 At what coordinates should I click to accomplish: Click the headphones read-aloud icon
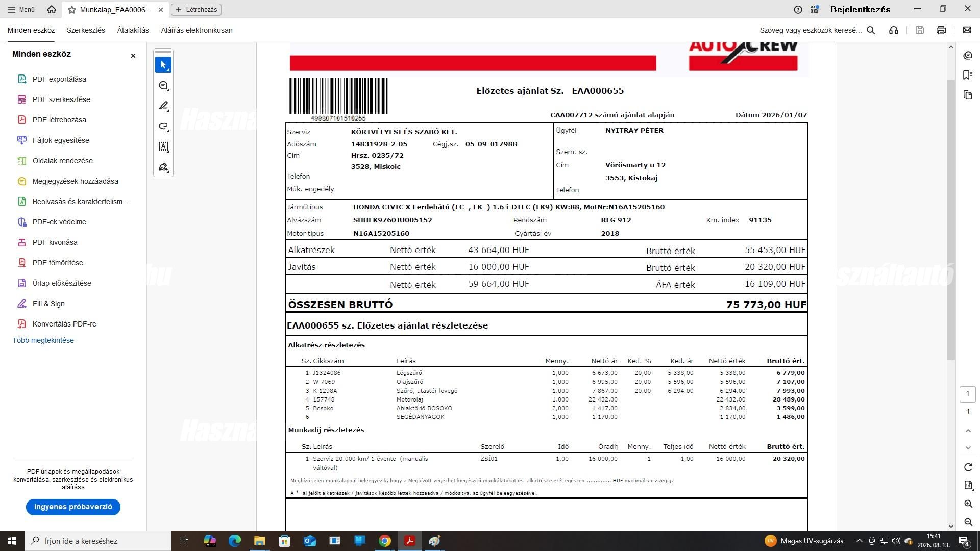tap(894, 30)
